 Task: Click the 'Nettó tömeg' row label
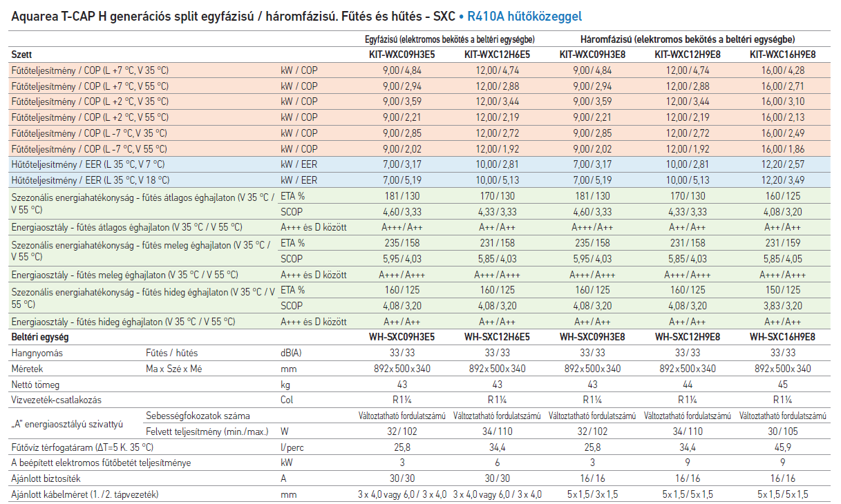coord(36,384)
